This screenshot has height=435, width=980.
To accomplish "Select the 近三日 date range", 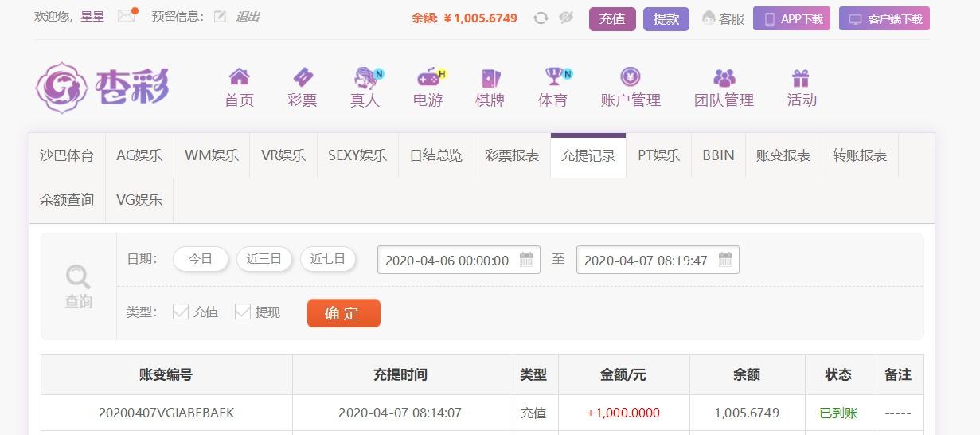I will [264, 259].
